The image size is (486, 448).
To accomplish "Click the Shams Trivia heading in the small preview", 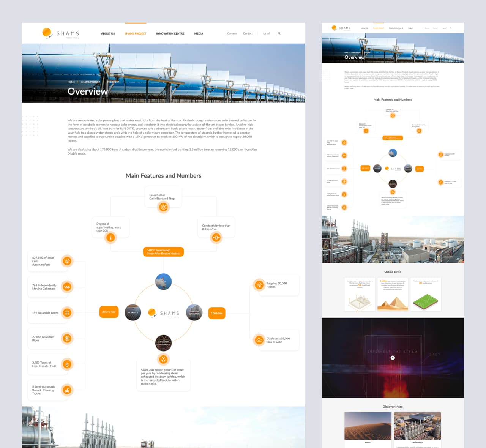I will tap(393, 272).
